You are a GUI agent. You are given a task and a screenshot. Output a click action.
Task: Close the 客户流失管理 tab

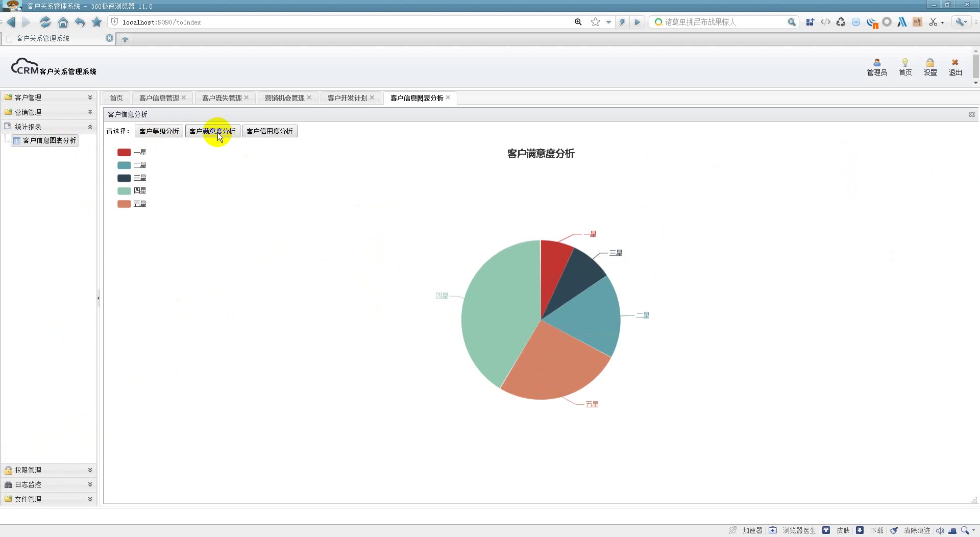(x=247, y=97)
